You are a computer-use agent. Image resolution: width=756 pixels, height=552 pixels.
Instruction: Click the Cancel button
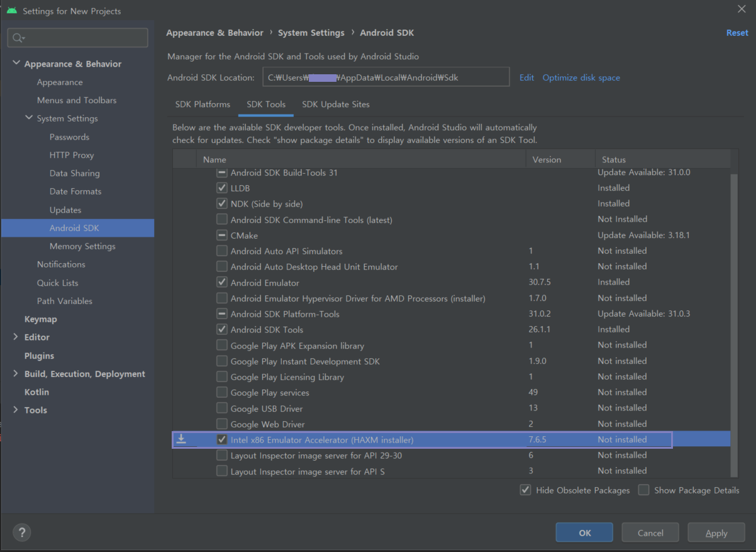(x=650, y=532)
